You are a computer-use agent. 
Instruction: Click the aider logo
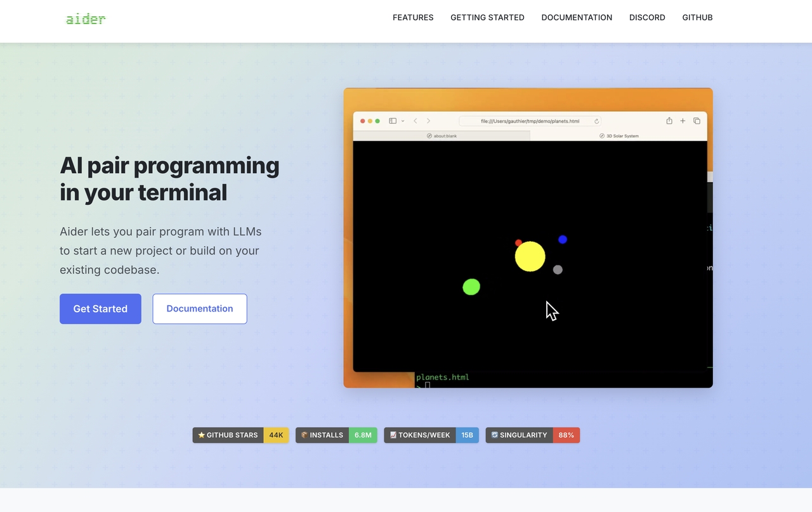(86, 18)
